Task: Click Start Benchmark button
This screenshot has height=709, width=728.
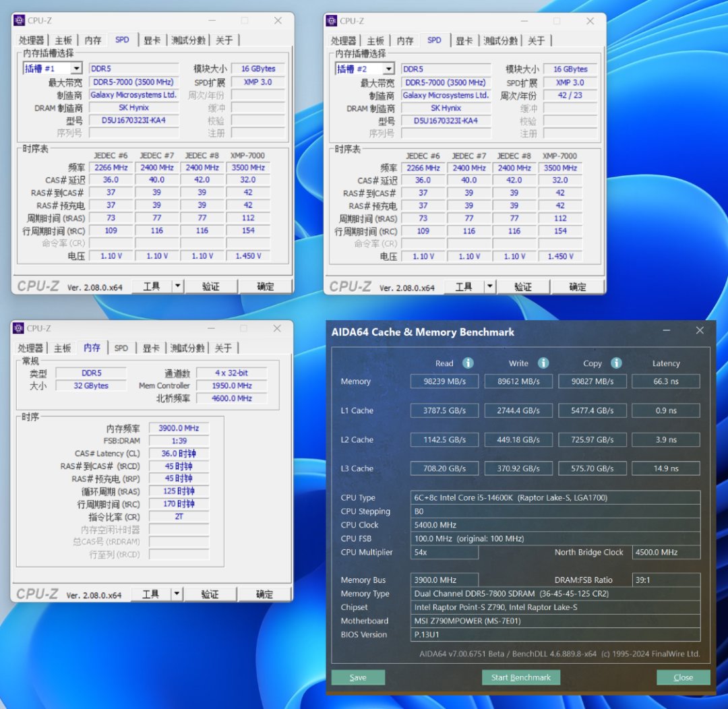Action: (521, 677)
